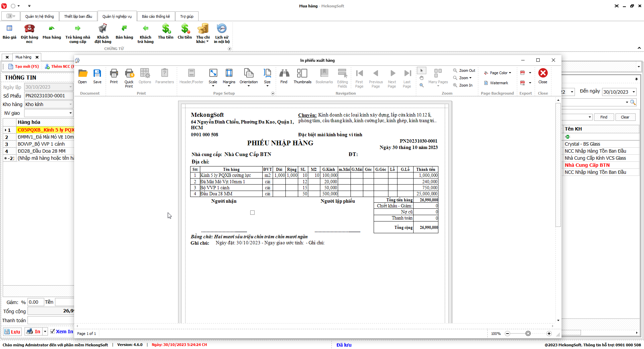The image size is (644, 349).
Task: Switch to Báo cáo thống kê tab
Action: coord(156,16)
